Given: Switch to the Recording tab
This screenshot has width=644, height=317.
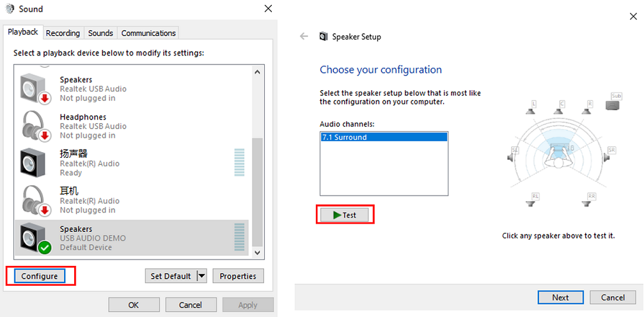Looking at the screenshot, I should (63, 33).
